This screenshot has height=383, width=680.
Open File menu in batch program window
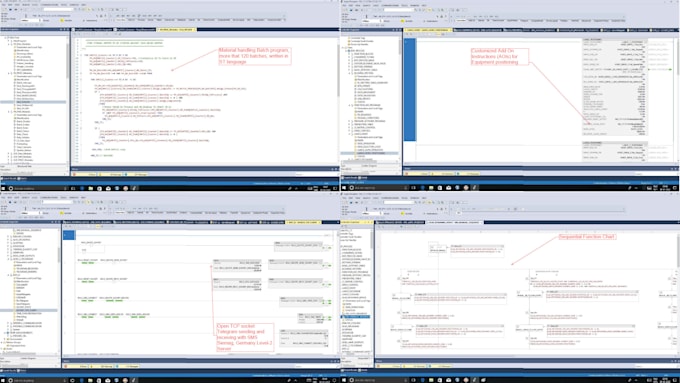coord(3,5)
